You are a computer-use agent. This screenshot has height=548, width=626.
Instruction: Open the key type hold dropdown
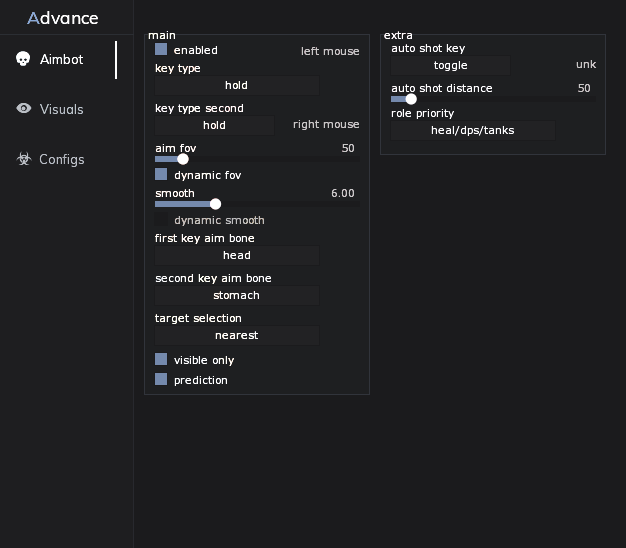237,85
